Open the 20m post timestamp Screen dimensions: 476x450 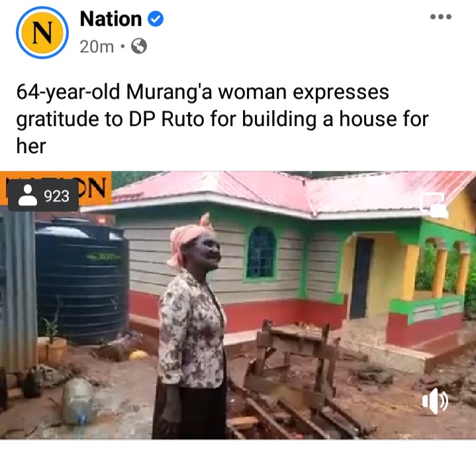97,47
